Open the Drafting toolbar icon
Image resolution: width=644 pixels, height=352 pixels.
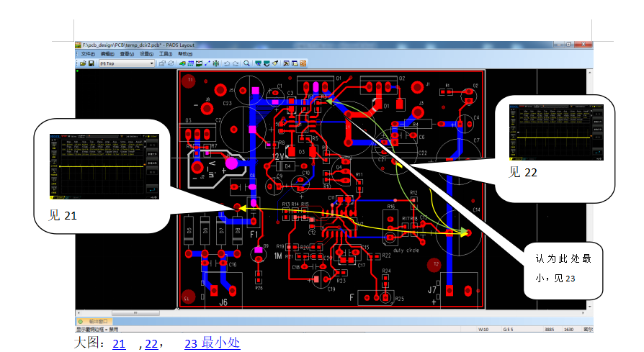click(182, 63)
